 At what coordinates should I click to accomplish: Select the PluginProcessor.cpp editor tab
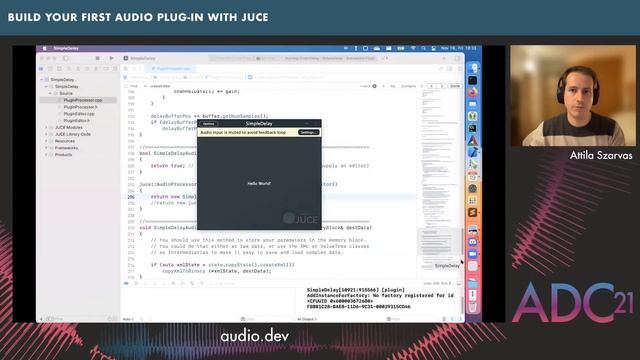tap(171, 69)
